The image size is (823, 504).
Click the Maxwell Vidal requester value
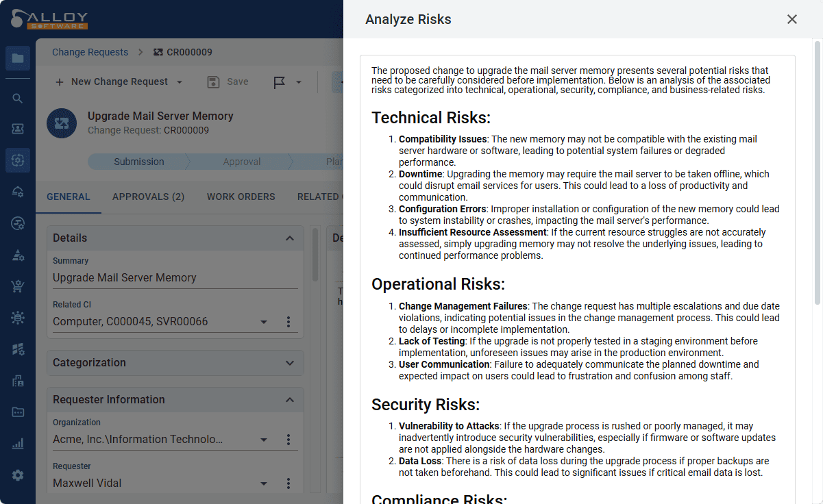point(87,483)
